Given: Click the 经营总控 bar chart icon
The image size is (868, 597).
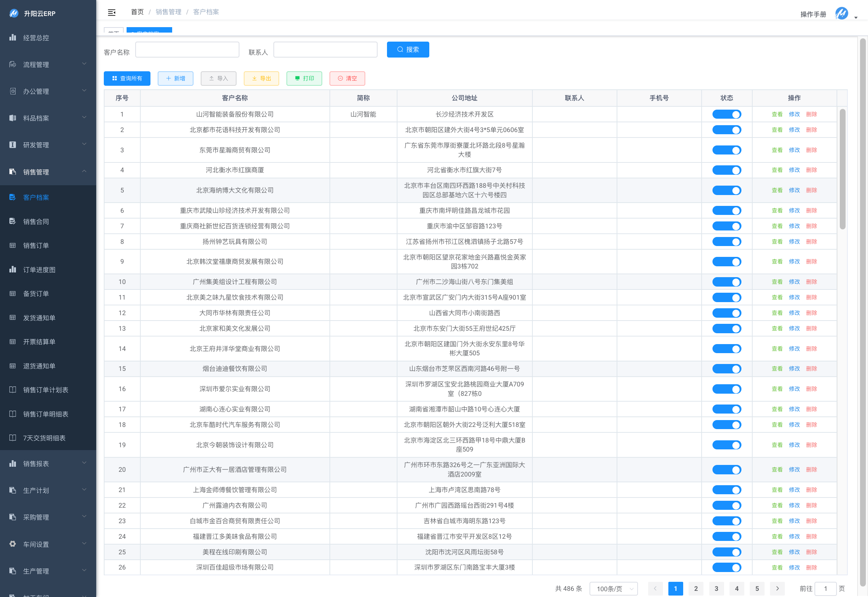Looking at the screenshot, I should [x=13, y=38].
